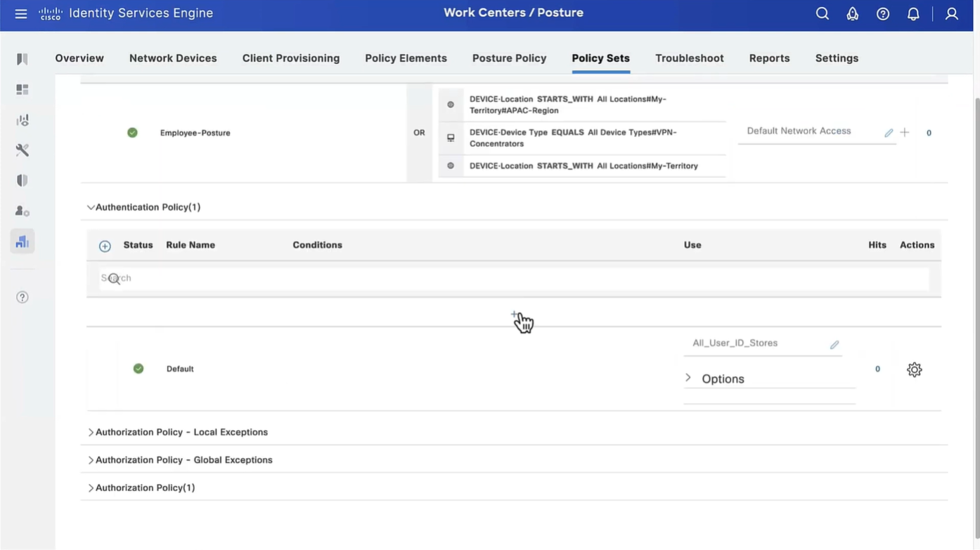The height and width of the screenshot is (550, 980).
Task: Open the hamburger navigation menu
Action: (x=21, y=14)
